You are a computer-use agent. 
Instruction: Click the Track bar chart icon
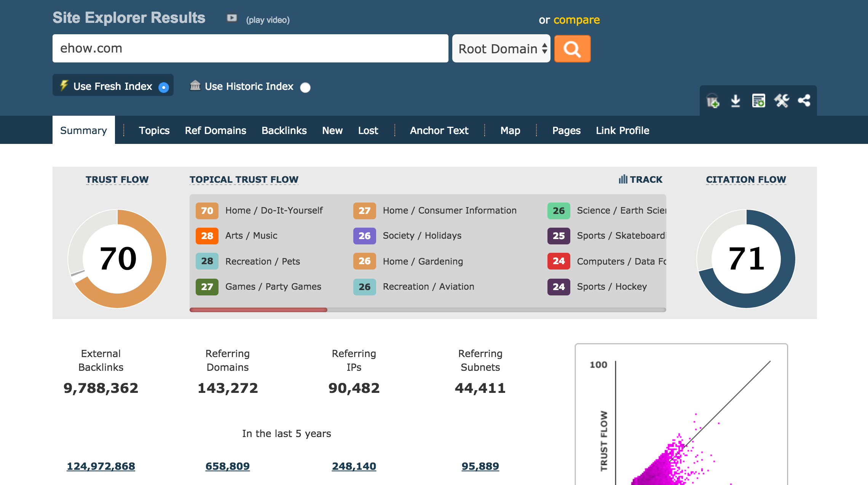pos(623,179)
